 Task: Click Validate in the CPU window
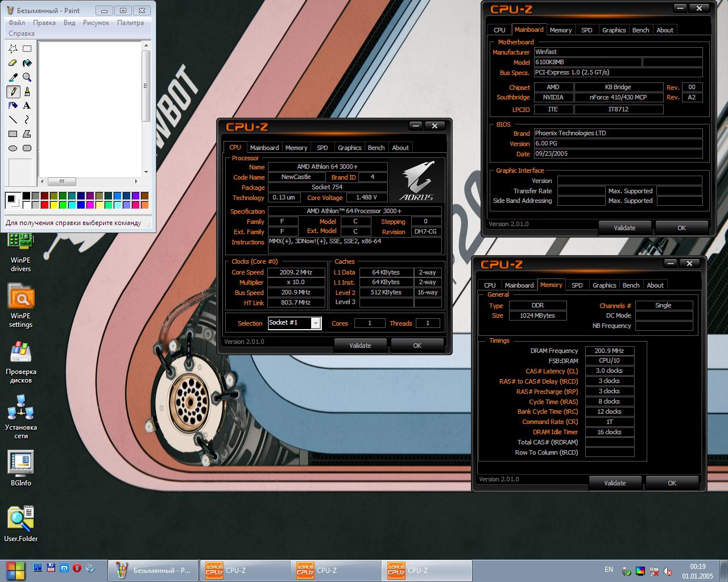(360, 346)
